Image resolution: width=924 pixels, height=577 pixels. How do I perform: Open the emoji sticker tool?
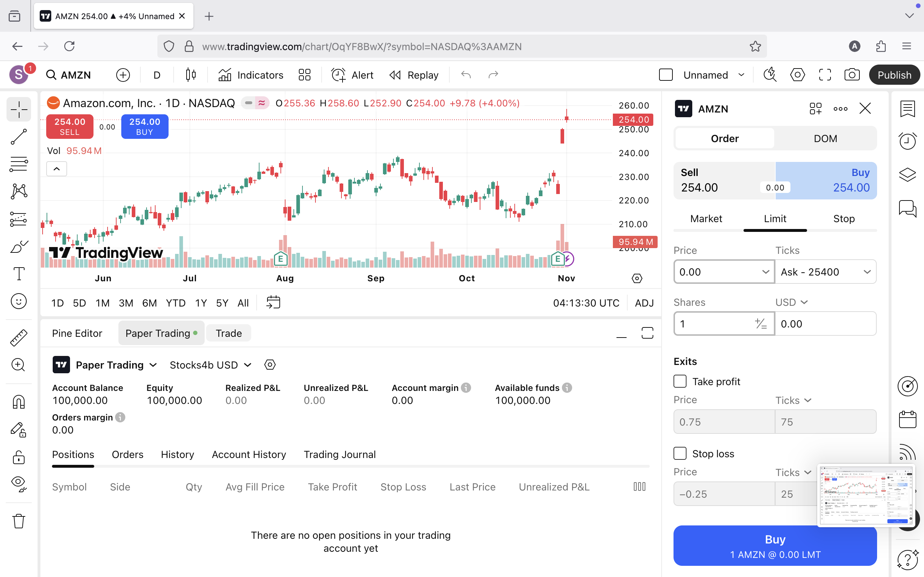pyautogui.click(x=18, y=301)
